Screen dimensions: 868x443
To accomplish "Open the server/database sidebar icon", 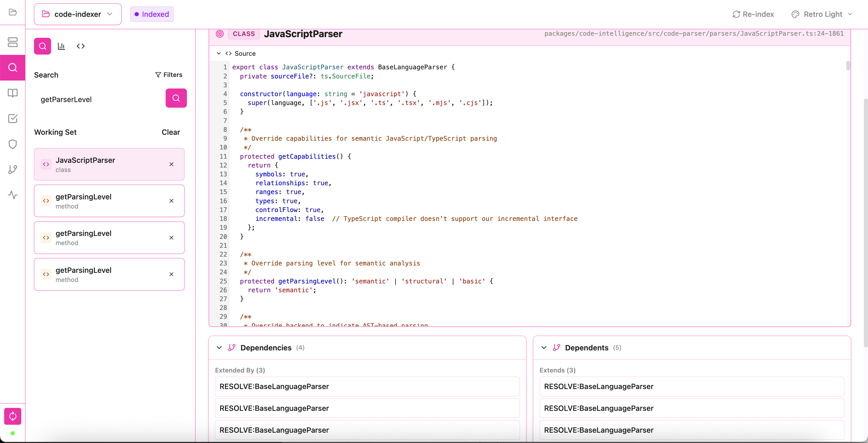I will coord(12,42).
